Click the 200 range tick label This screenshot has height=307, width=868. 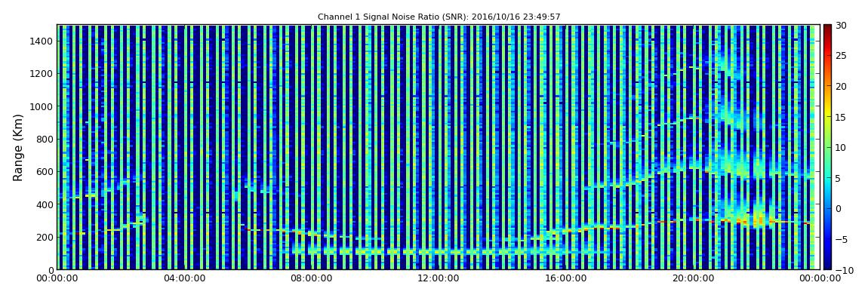pyautogui.click(x=45, y=237)
